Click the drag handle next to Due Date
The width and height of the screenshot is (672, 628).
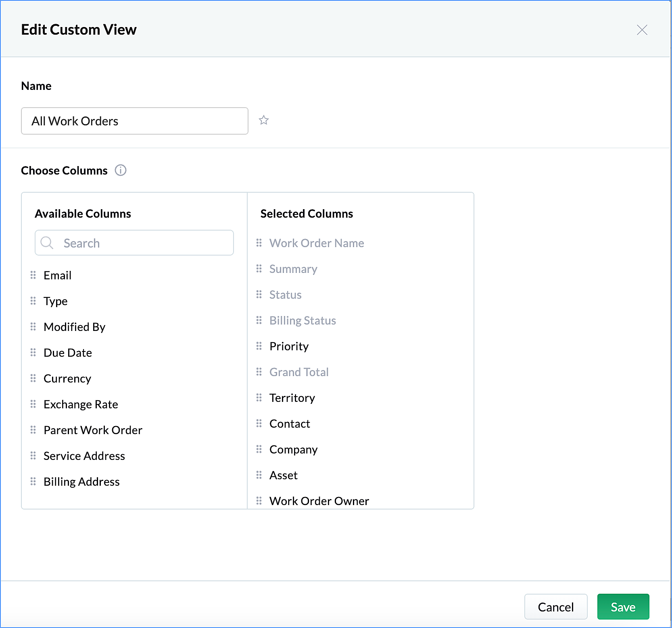[33, 353]
